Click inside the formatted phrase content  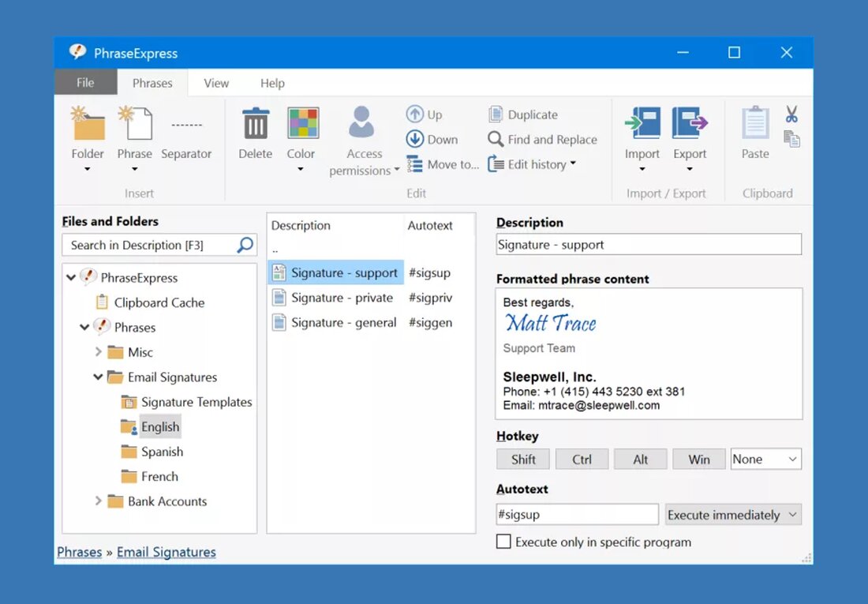click(649, 354)
